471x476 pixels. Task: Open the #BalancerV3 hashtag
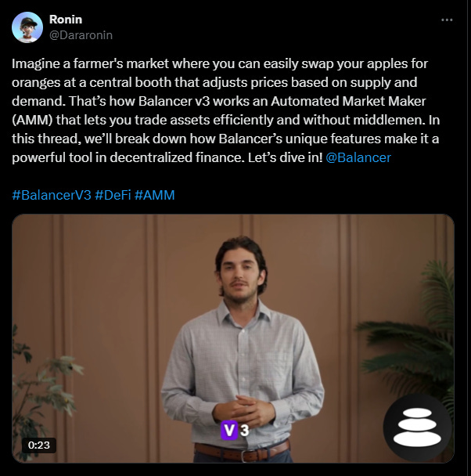(52, 195)
